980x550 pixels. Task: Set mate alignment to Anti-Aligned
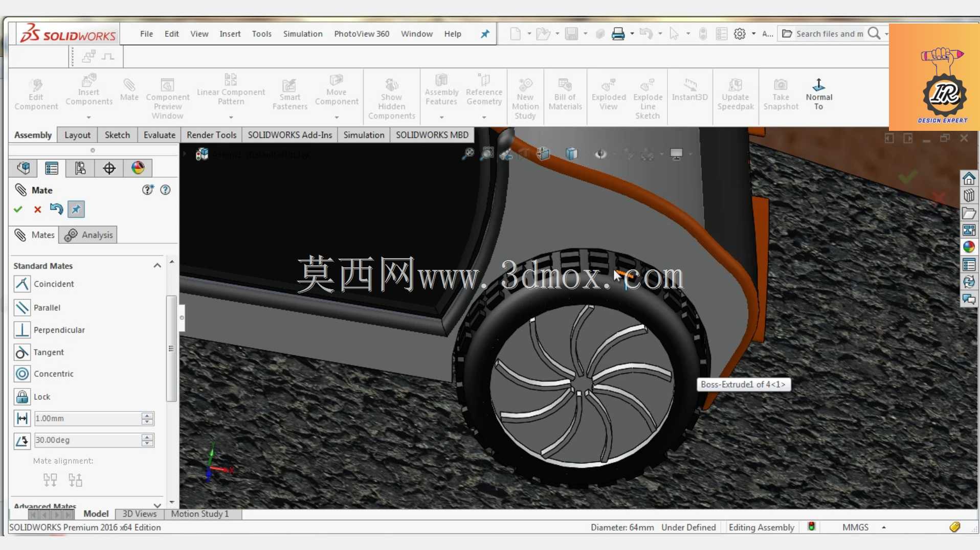pyautogui.click(x=75, y=479)
